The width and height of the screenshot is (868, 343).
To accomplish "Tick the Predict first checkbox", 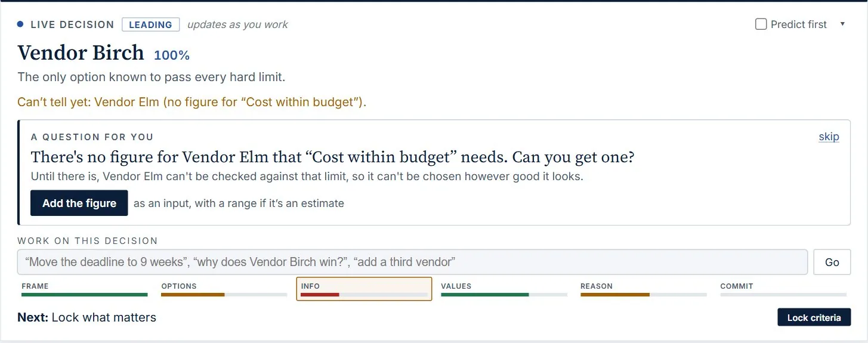I will point(761,24).
